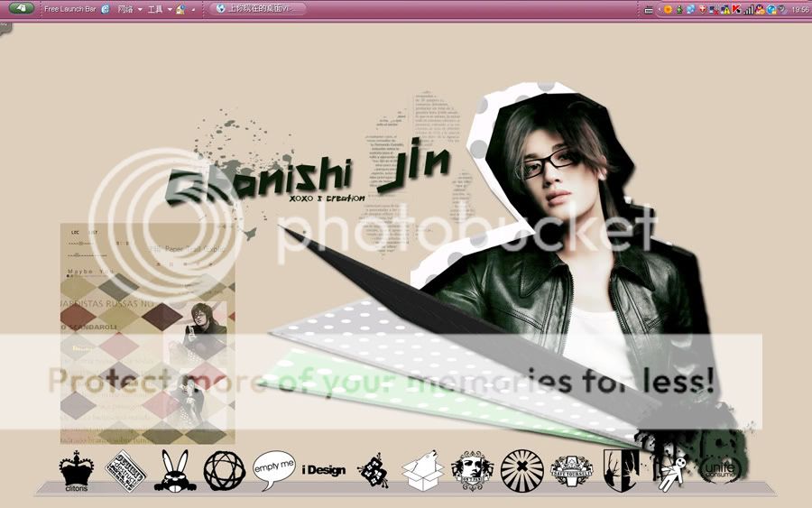The width and height of the screenshot is (812, 508).
Task: Open the Internet Explorer quick launch icon
Action: pos(106,9)
